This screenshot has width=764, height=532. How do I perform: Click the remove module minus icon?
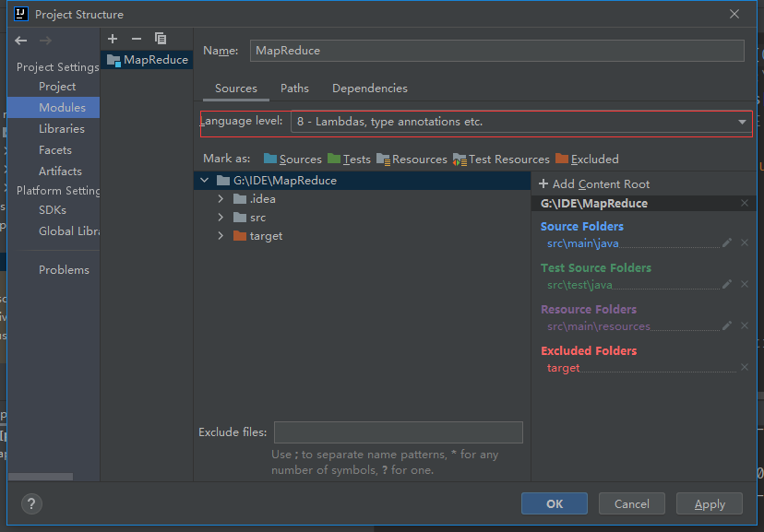coord(135,38)
